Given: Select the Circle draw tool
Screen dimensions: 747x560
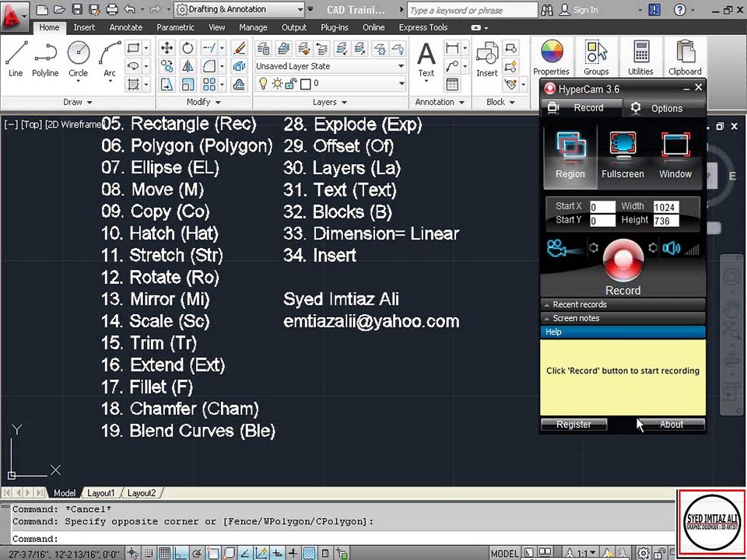Looking at the screenshot, I should (78, 59).
